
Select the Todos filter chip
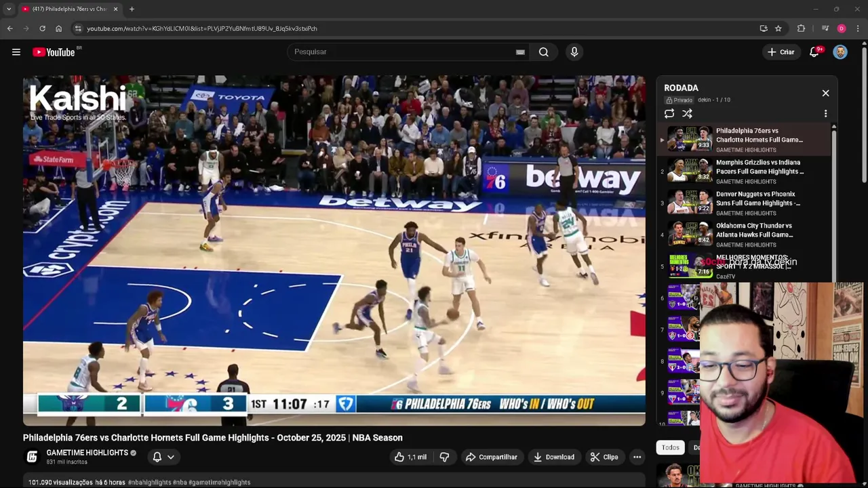click(x=670, y=447)
